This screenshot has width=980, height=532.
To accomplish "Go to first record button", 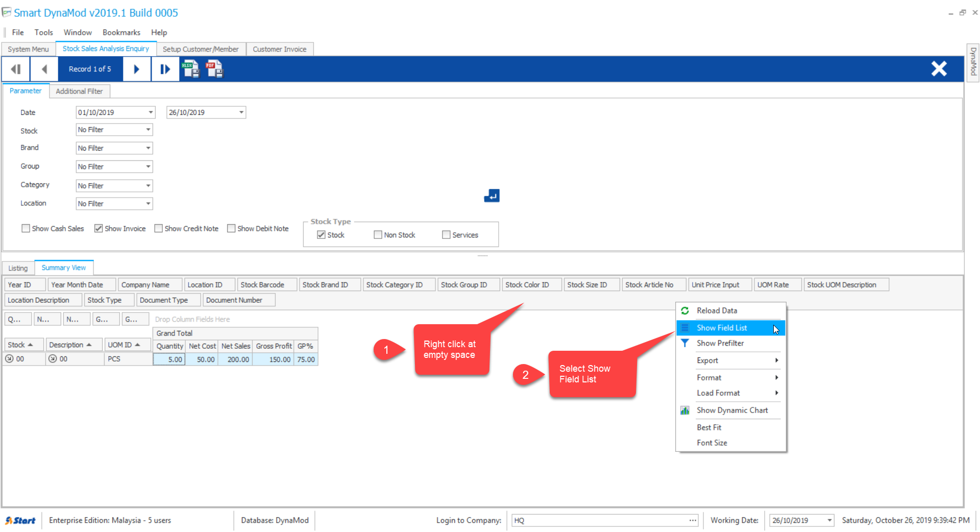I will (x=16, y=69).
